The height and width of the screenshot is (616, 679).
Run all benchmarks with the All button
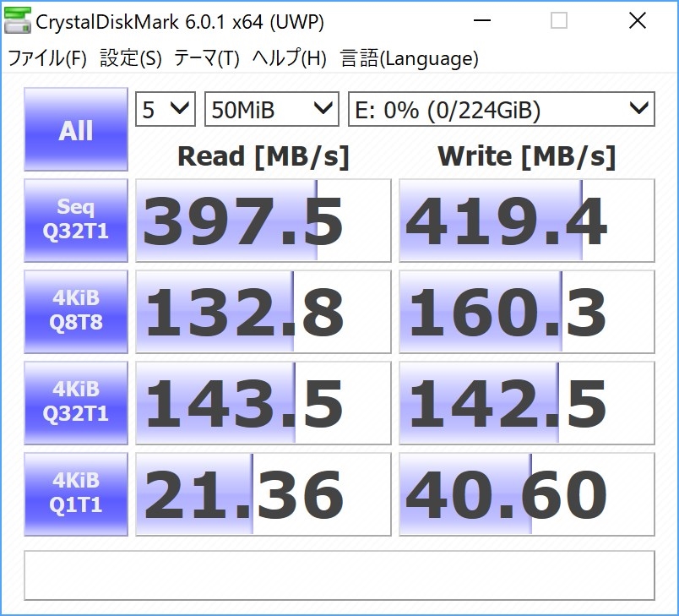tap(75, 129)
